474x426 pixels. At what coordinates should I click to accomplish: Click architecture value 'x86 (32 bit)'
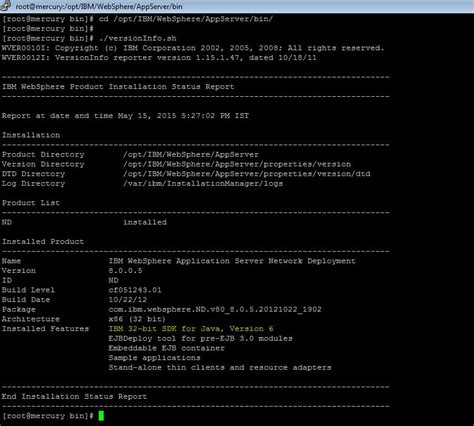(x=137, y=319)
